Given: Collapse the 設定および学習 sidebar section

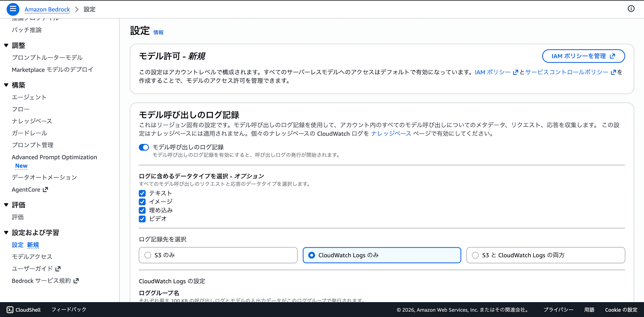Looking at the screenshot, I should (x=6, y=233).
